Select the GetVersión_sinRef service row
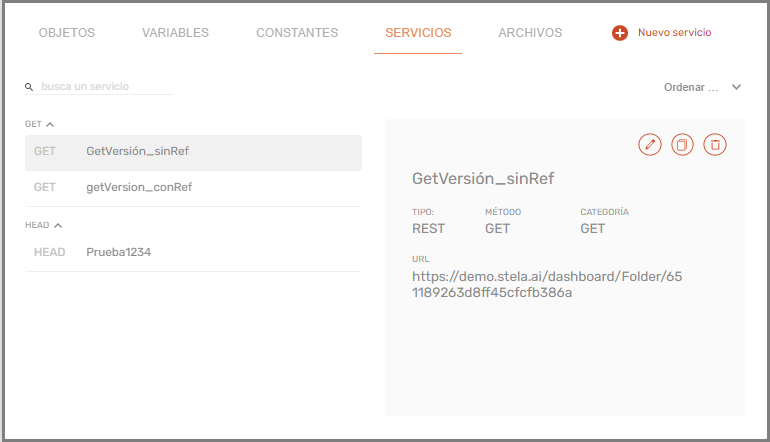The image size is (770, 442). pos(193,153)
